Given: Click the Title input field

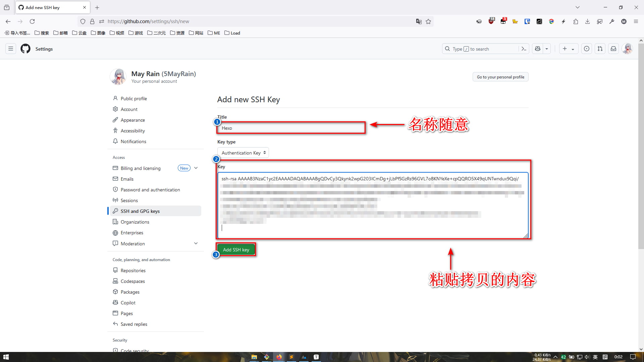Looking at the screenshot, I should pyautogui.click(x=291, y=128).
